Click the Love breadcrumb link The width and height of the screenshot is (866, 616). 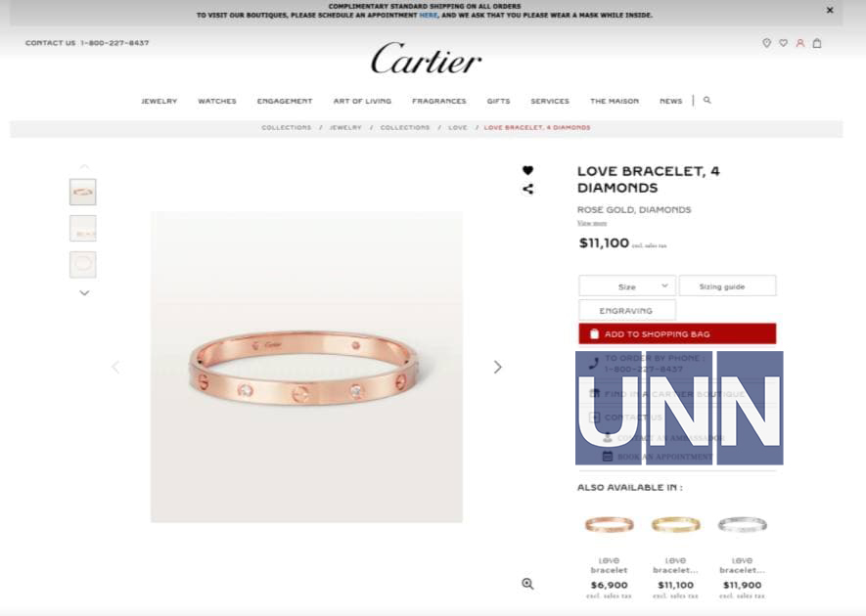(x=458, y=127)
